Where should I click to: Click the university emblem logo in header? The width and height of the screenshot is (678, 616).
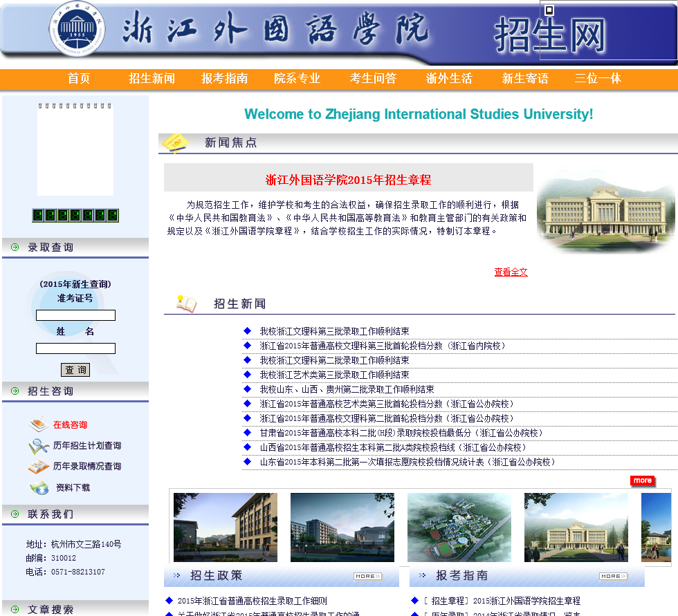[77, 29]
